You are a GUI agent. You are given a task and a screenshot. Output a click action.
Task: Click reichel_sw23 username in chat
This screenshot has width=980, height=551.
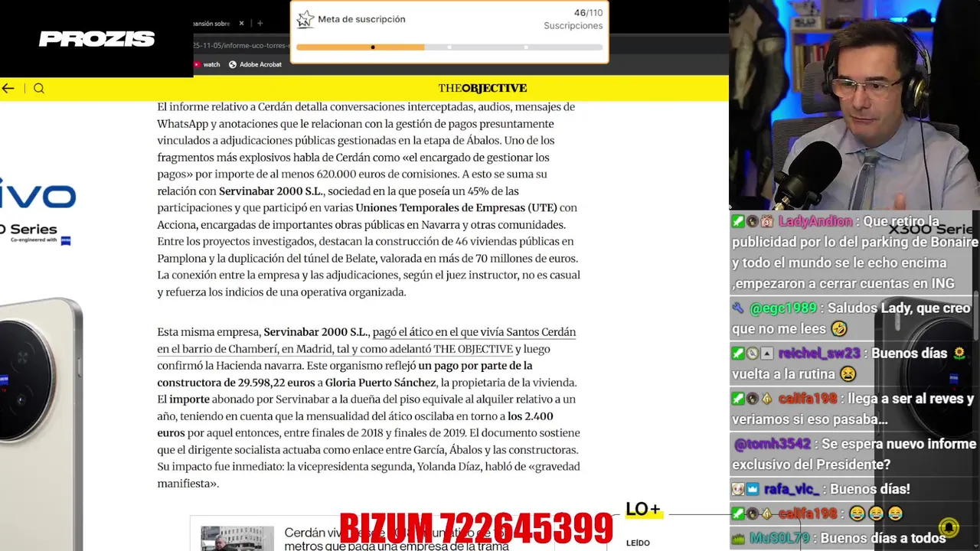click(x=819, y=354)
